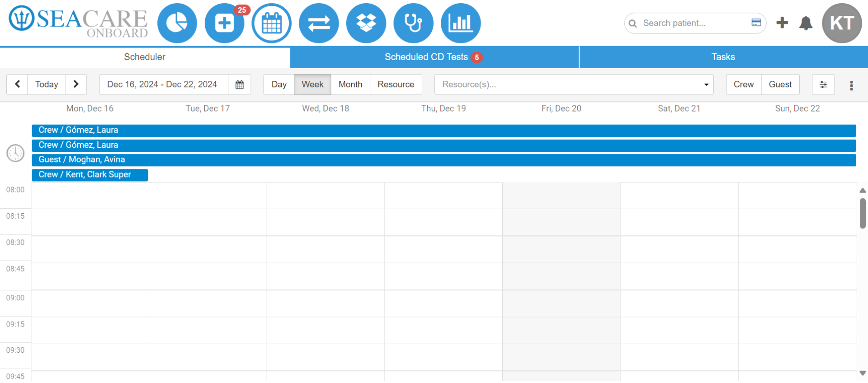Image resolution: width=868 pixels, height=383 pixels.
Task: Select the Day view
Action: pyautogui.click(x=279, y=84)
